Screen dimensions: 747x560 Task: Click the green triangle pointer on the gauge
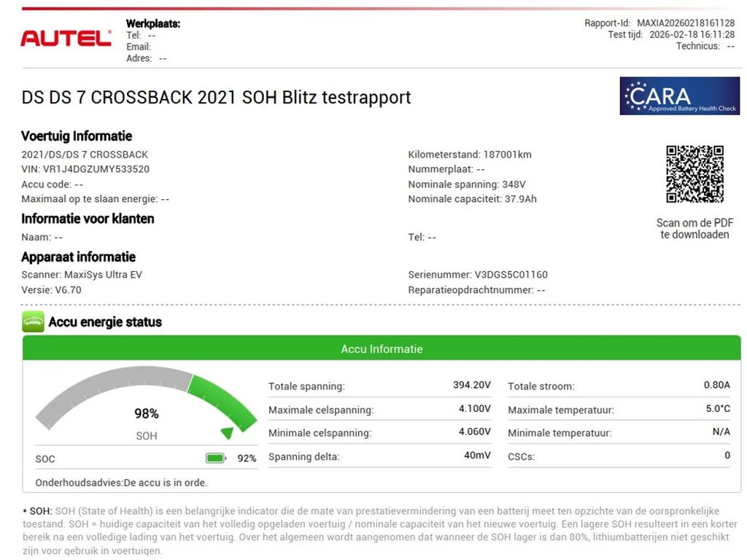point(228,433)
